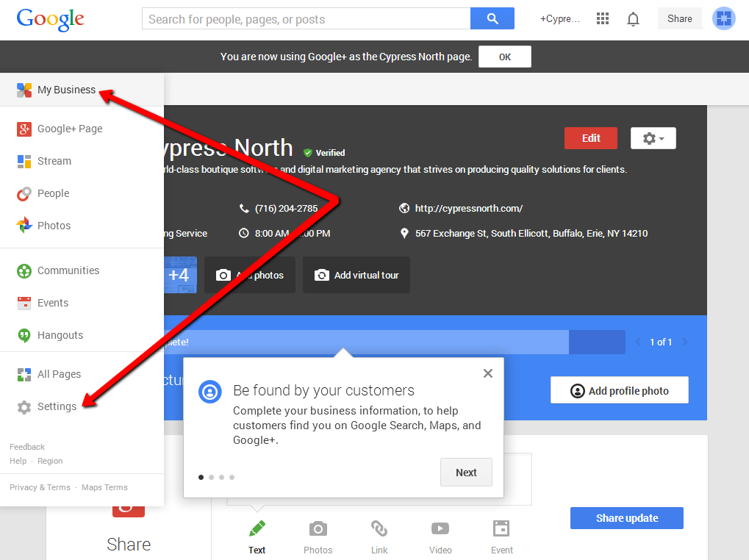
Task: Click the blue Share update button
Action: [627, 518]
